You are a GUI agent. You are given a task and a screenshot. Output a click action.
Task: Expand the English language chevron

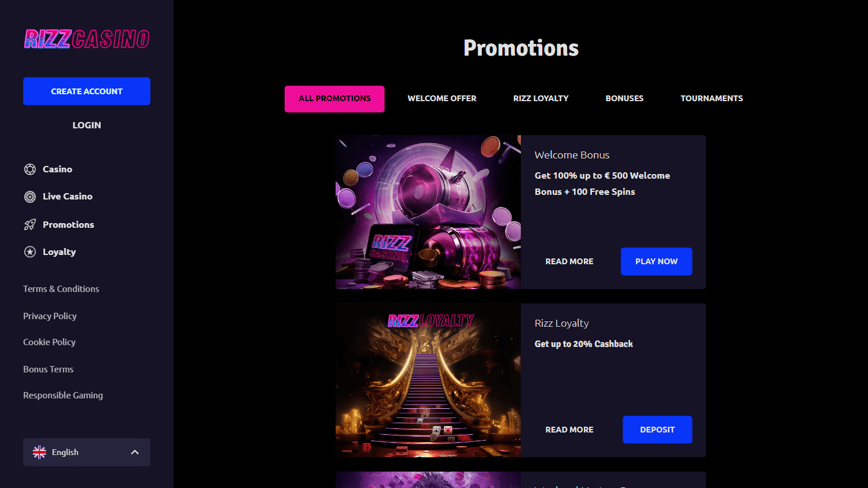(135, 452)
